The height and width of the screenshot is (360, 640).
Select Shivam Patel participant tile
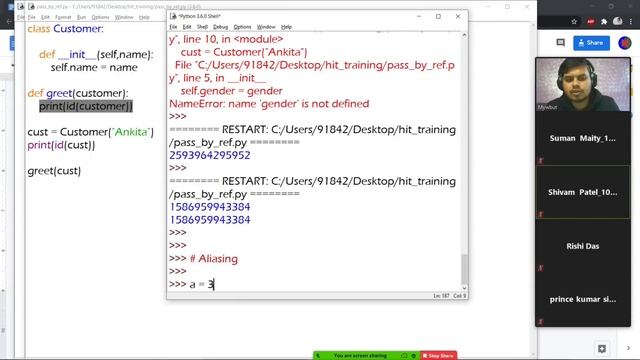(583, 192)
